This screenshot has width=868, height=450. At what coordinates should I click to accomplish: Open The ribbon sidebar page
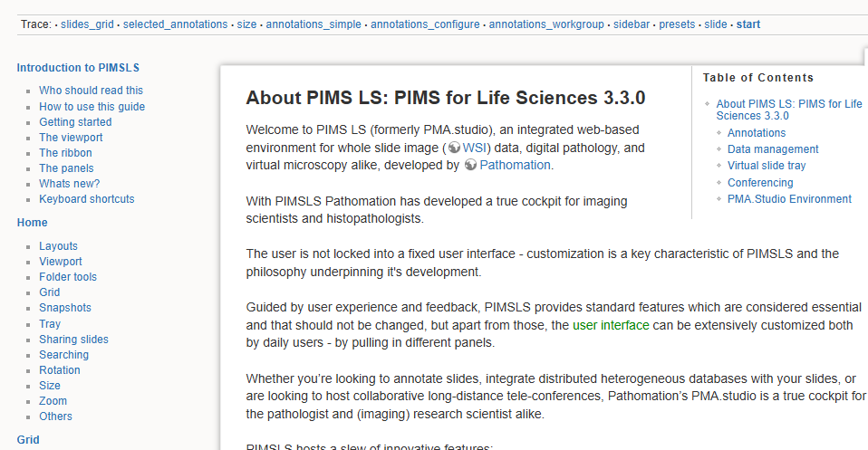(65, 153)
